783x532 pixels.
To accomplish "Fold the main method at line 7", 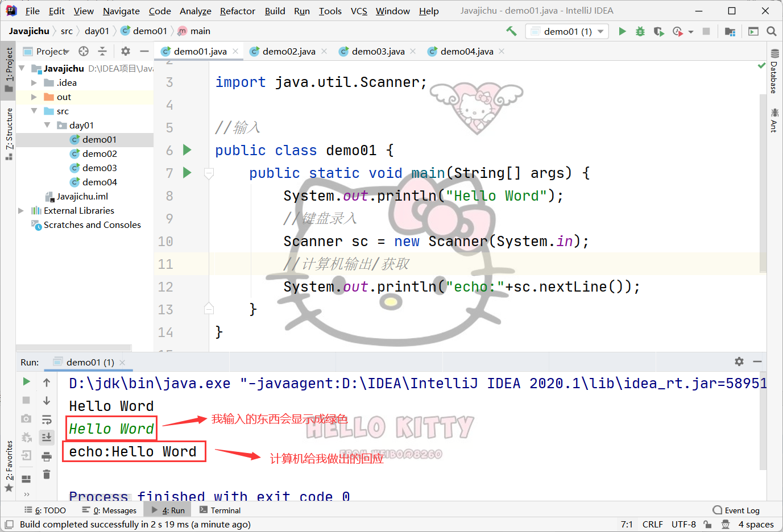I will (x=209, y=173).
